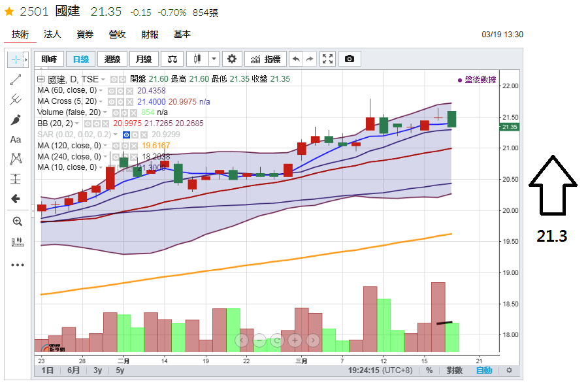The height and width of the screenshot is (392, 588).
Task: Set range to 6月
Action: (73, 370)
